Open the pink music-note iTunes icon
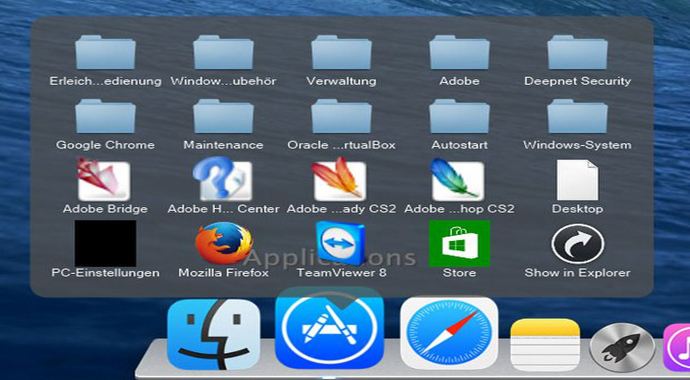The width and height of the screenshot is (690, 380). coord(677,347)
